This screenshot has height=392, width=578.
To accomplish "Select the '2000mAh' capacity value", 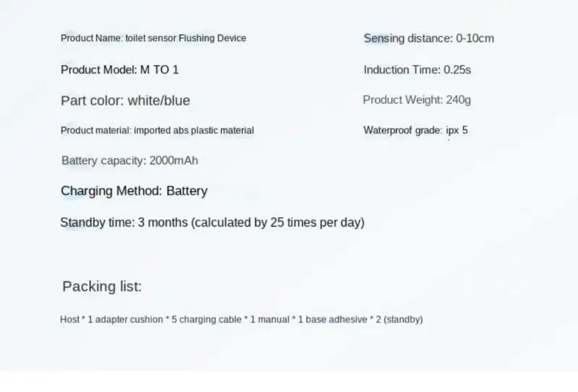I will (173, 160).
